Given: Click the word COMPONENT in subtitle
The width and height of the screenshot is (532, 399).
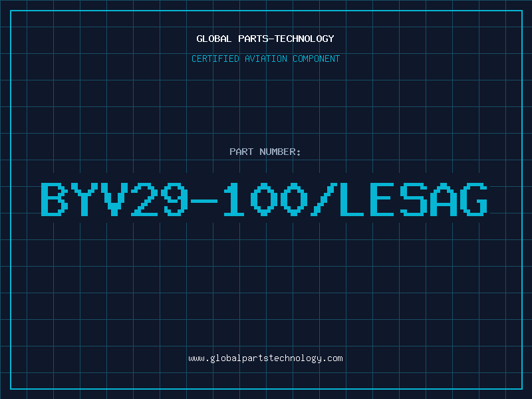Looking at the screenshot, I should pos(317,59).
